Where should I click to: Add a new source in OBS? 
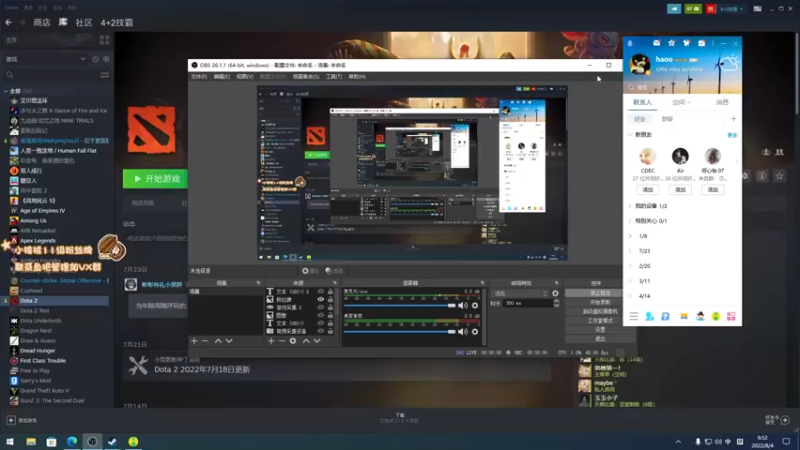point(271,341)
